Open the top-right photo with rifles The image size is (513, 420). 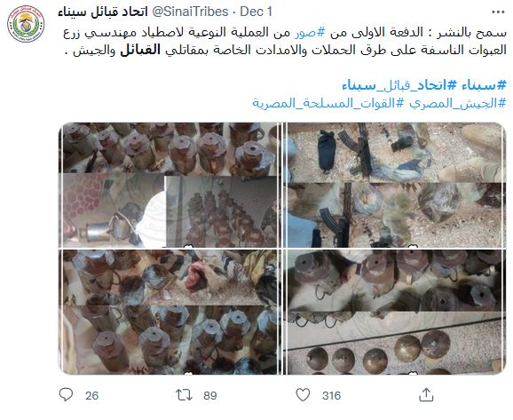point(394,185)
